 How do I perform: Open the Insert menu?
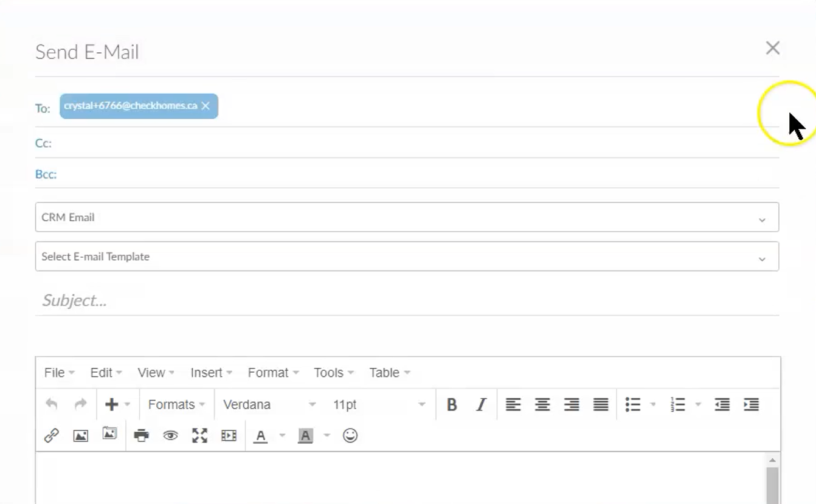(x=211, y=373)
